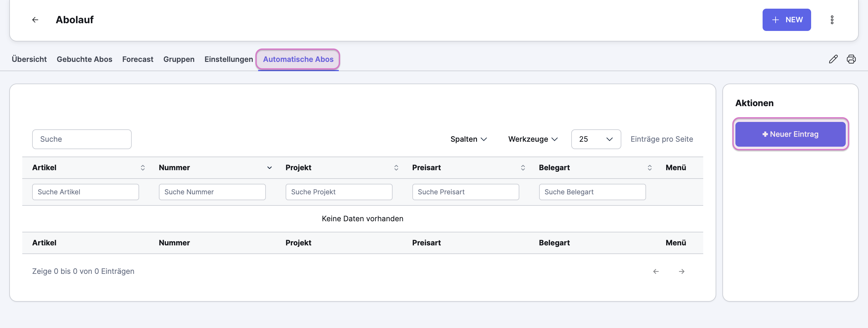Click 'Zeige 0 bis 0 von 0 Einträgen' text
Screen dimensions: 868x328
[83, 271]
